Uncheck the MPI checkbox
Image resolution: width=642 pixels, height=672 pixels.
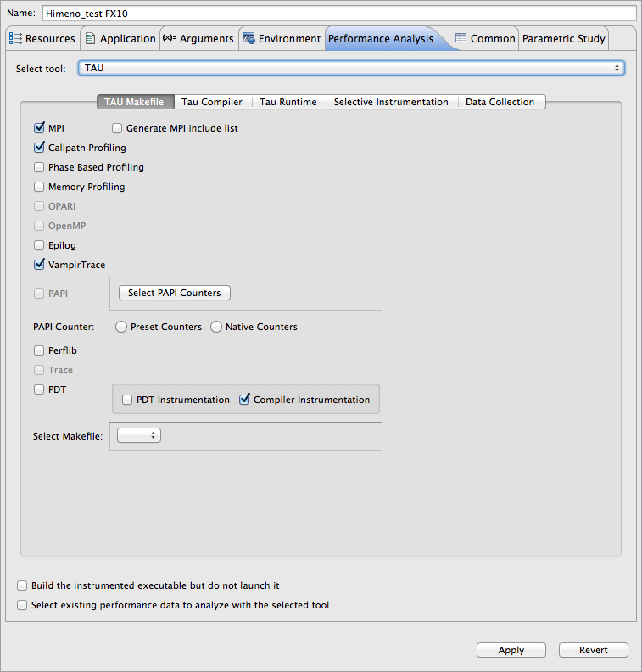point(39,128)
